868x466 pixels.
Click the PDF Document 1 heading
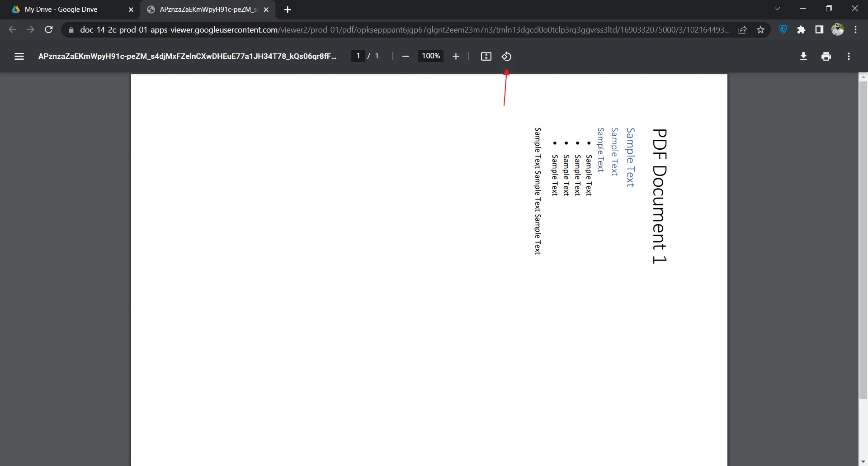tap(660, 196)
